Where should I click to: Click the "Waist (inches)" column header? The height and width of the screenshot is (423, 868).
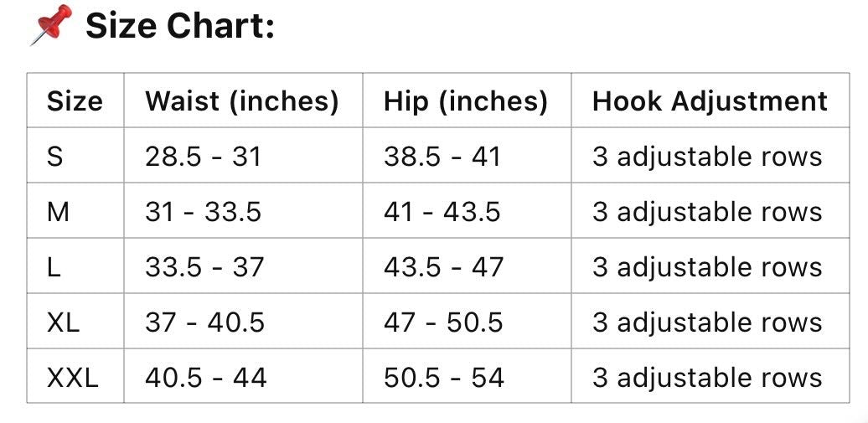[242, 101]
